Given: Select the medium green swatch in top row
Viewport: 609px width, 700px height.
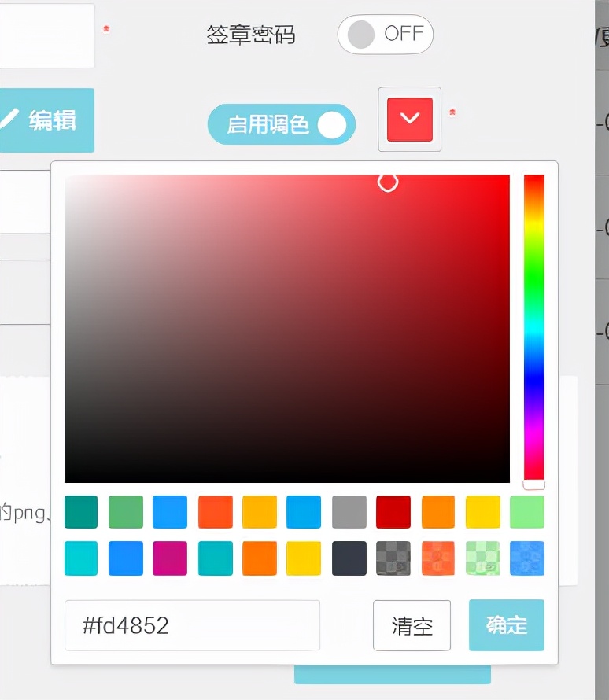Looking at the screenshot, I should pos(126,511).
